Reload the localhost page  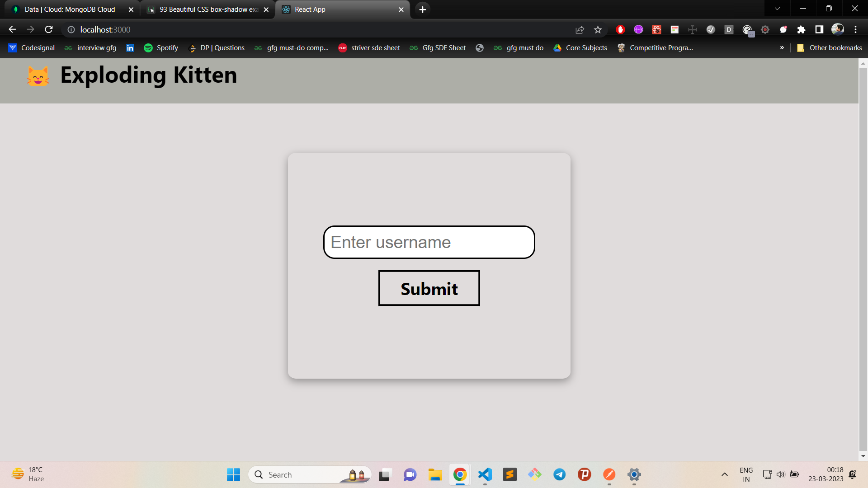(49, 29)
